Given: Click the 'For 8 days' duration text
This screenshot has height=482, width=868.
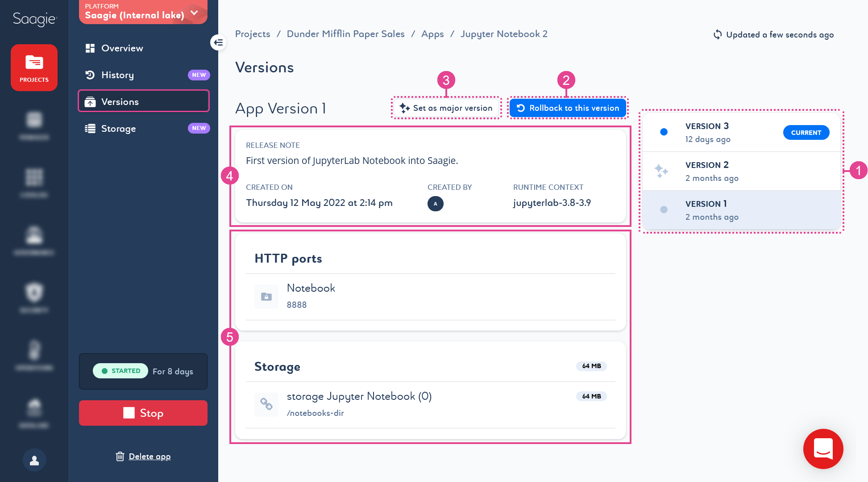Looking at the screenshot, I should 173,372.
